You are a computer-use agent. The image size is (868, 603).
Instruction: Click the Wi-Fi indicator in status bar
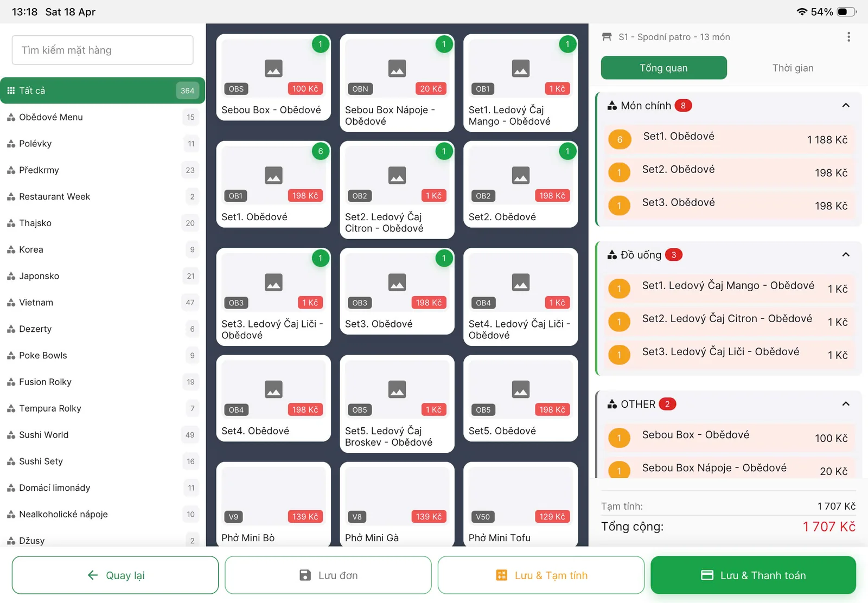pos(802,12)
